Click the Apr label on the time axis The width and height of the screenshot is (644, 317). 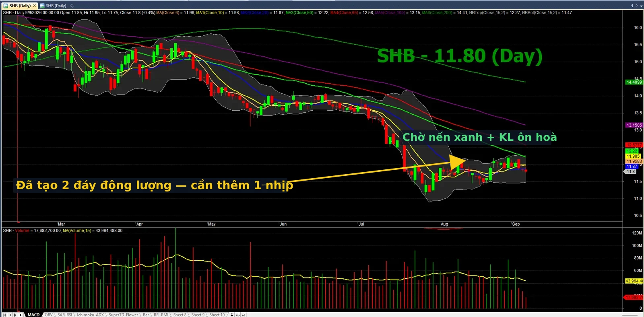pyautogui.click(x=140, y=224)
